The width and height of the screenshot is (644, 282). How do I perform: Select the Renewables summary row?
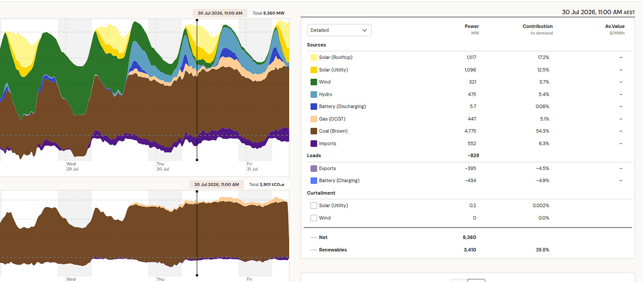466,250
